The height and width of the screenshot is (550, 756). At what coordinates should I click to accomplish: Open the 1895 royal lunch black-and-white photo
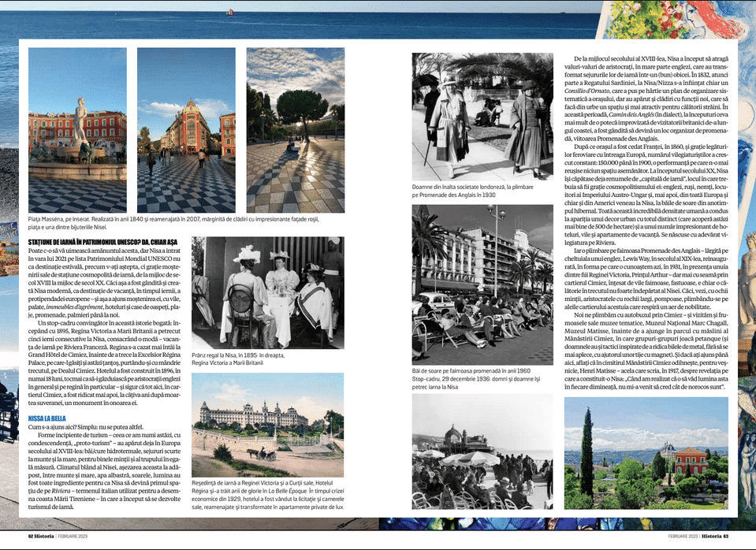267,292
